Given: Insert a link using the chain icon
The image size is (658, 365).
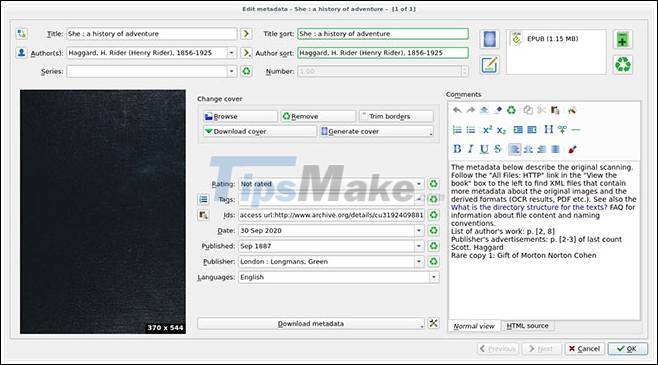Looking at the screenshot, I should point(562,130).
